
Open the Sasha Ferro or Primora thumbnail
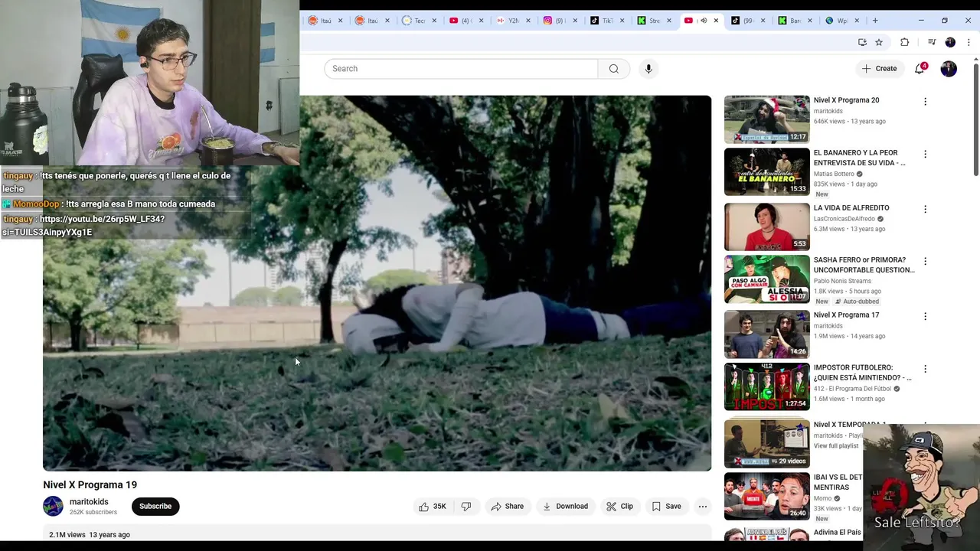pyautogui.click(x=766, y=279)
